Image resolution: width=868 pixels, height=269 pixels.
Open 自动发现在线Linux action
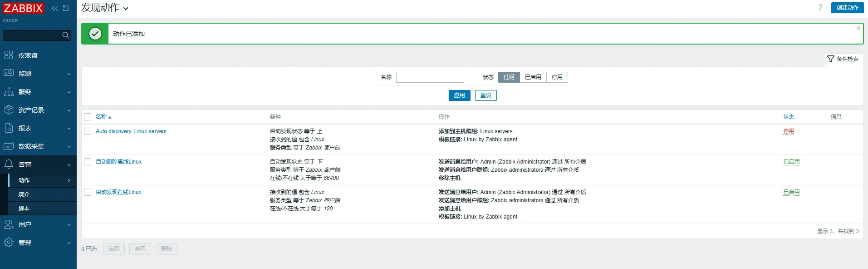pos(118,192)
